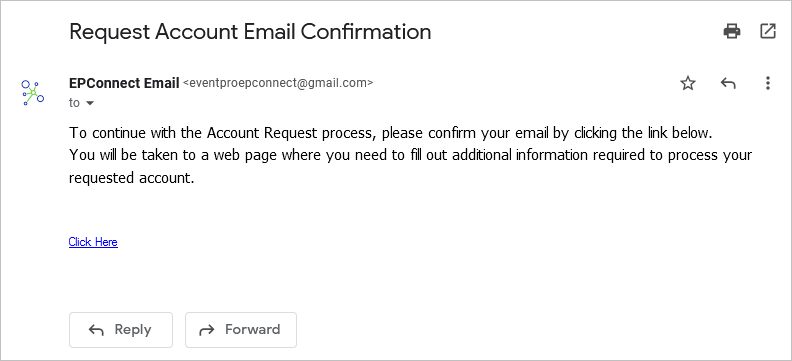Click the Request Account Email Confirmation subject
This screenshot has height=361, width=792.
[x=250, y=32]
